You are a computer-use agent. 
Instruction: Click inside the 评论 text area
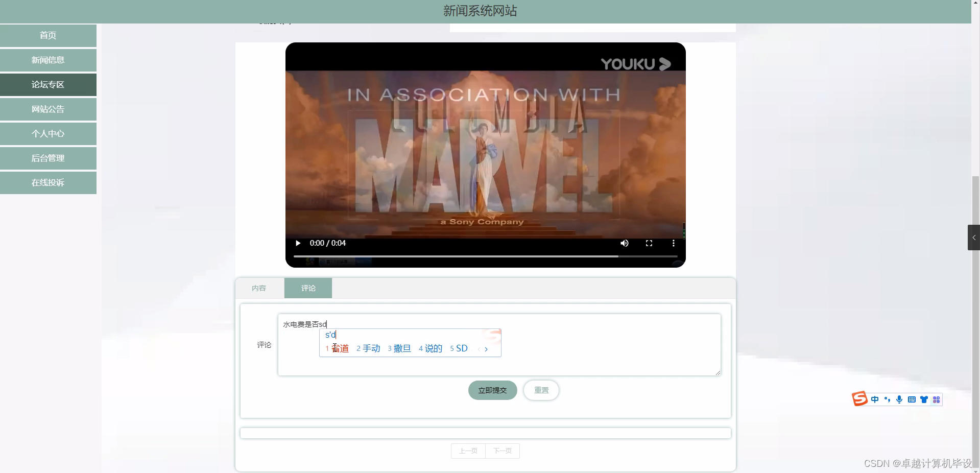point(499,345)
